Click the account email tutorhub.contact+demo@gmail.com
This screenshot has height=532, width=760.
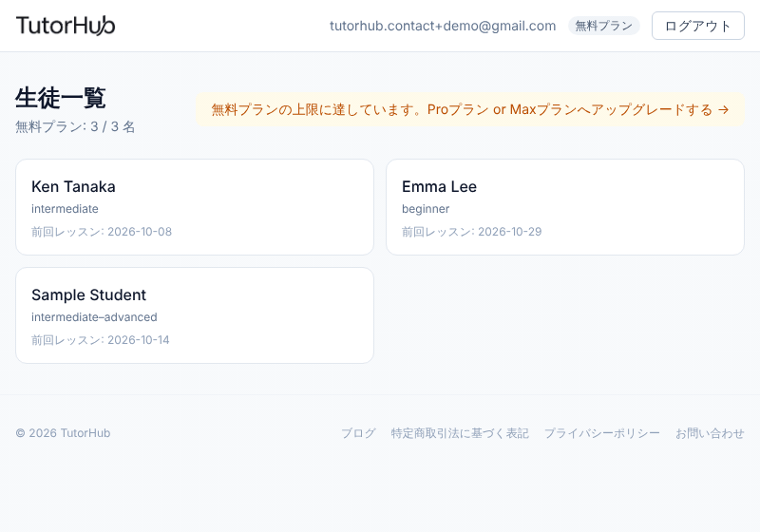click(x=443, y=26)
